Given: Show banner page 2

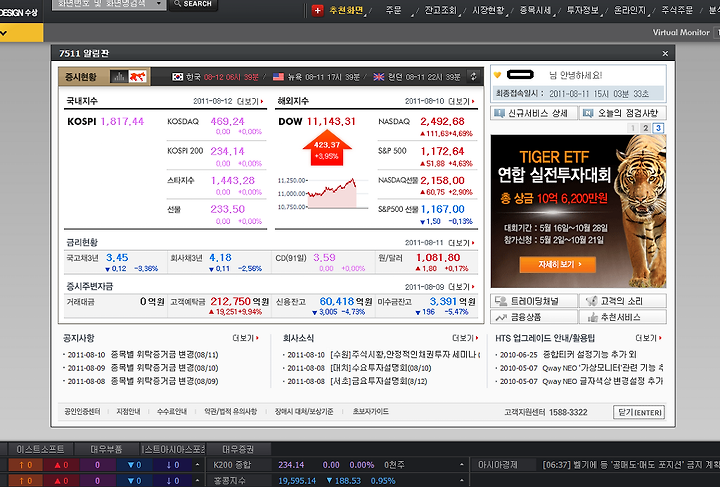Looking at the screenshot, I should (646, 128).
